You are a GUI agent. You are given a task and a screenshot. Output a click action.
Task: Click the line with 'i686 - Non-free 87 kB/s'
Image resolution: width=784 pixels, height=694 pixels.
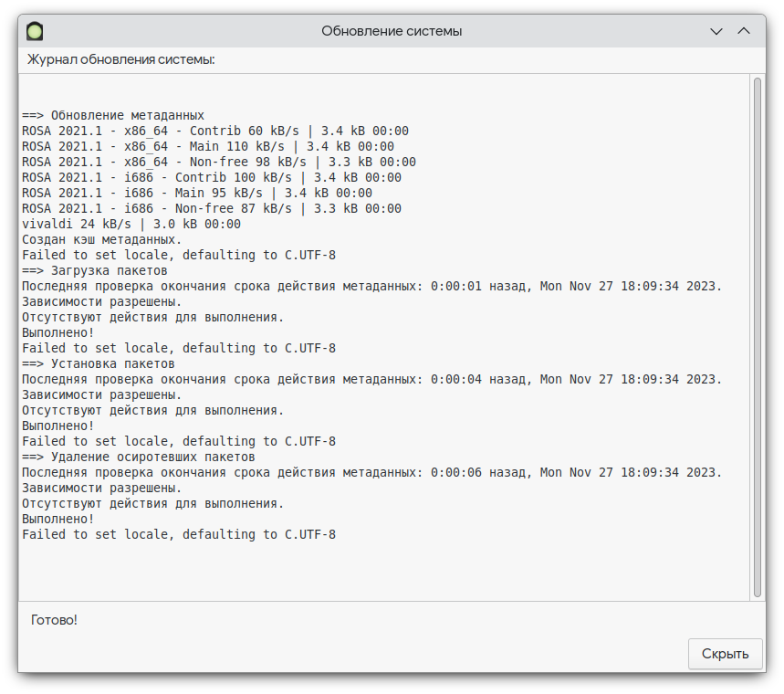pos(212,208)
